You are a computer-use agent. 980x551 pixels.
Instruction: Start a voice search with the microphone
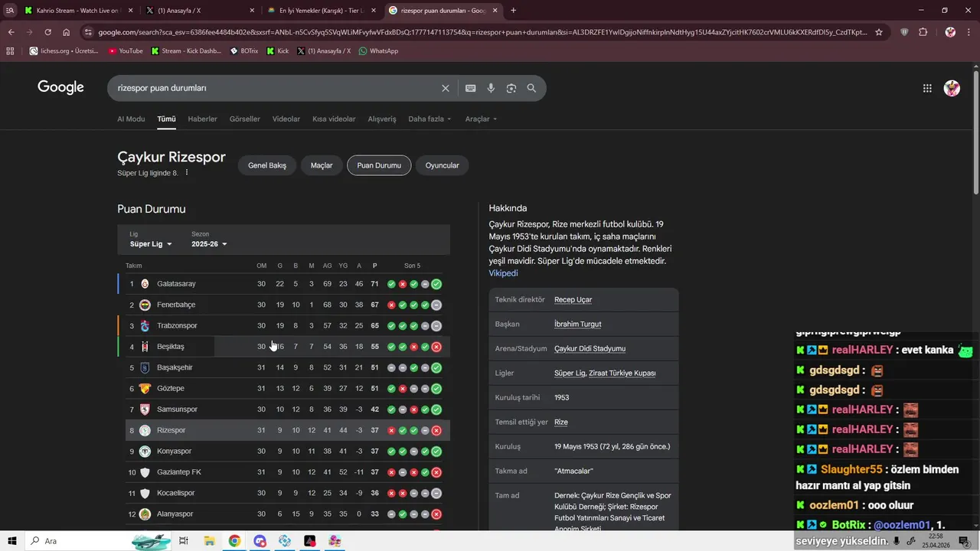coord(491,88)
